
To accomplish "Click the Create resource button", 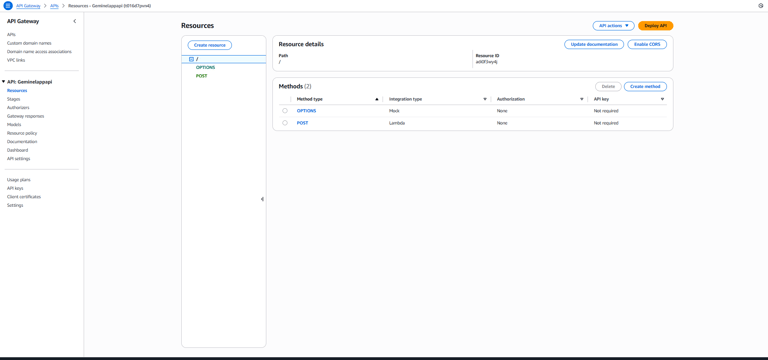I will [x=210, y=45].
